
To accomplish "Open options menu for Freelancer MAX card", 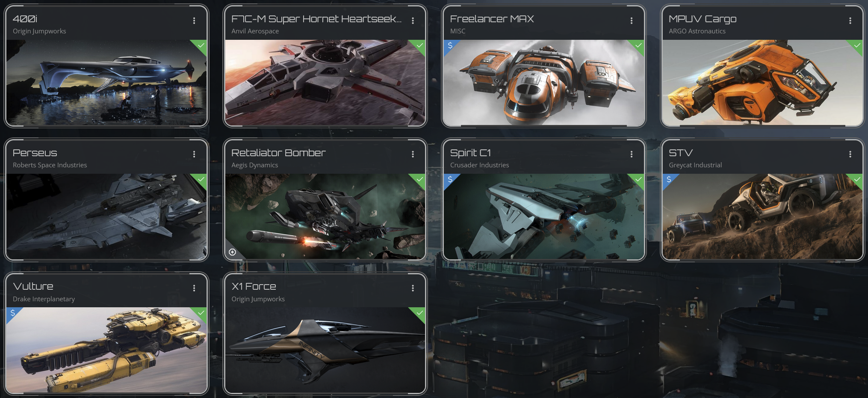I will 632,21.
